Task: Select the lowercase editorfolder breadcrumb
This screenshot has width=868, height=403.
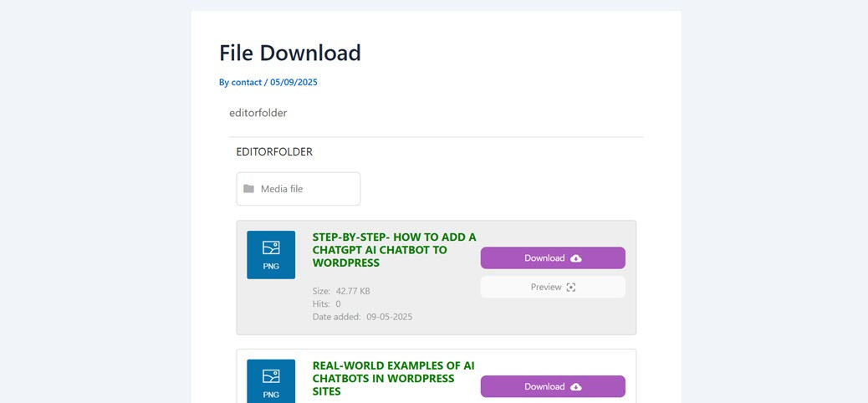Action: pyautogui.click(x=258, y=113)
